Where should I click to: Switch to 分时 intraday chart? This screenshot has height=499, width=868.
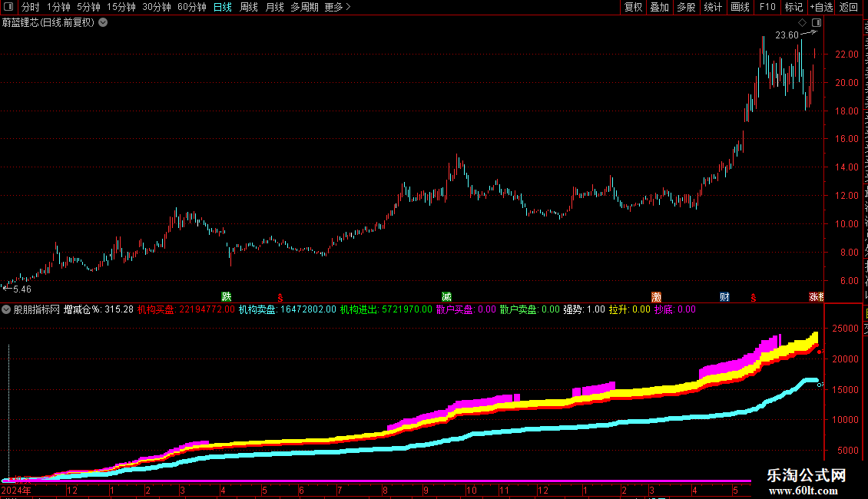(x=31, y=7)
